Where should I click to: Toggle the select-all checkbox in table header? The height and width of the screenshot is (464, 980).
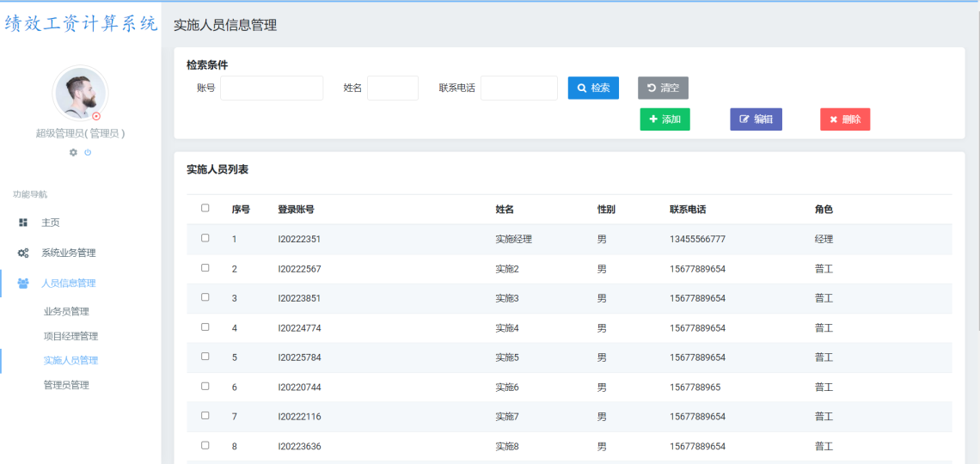pyautogui.click(x=205, y=209)
